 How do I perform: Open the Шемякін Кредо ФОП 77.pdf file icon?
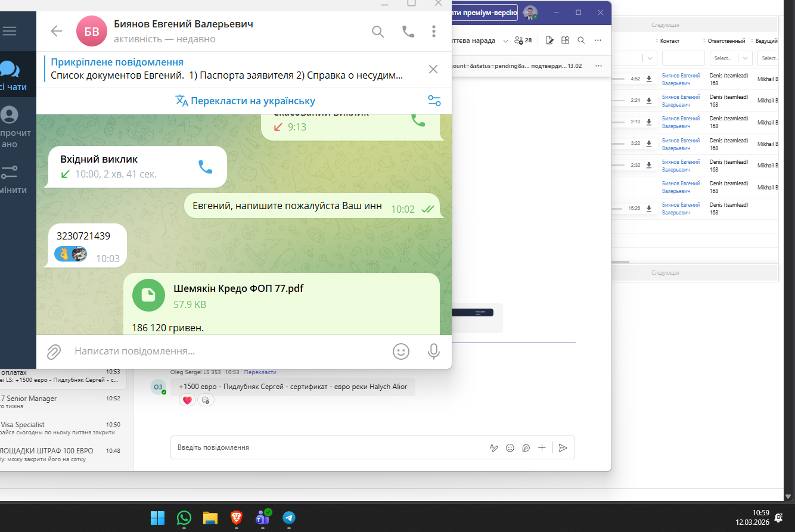tap(148, 295)
